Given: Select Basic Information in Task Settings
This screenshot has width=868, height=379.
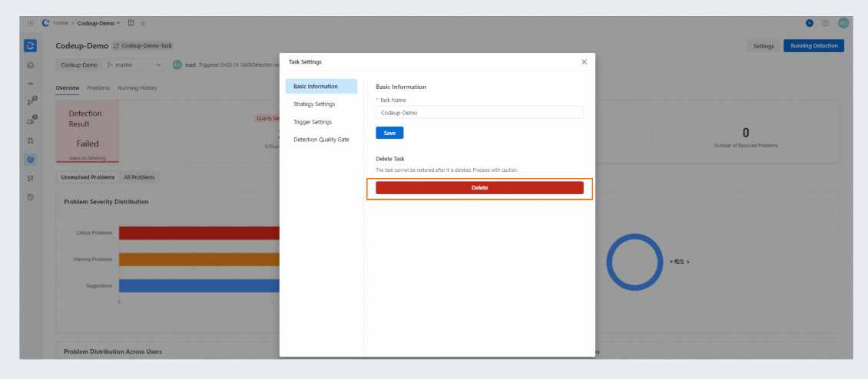Looking at the screenshot, I should [322, 87].
